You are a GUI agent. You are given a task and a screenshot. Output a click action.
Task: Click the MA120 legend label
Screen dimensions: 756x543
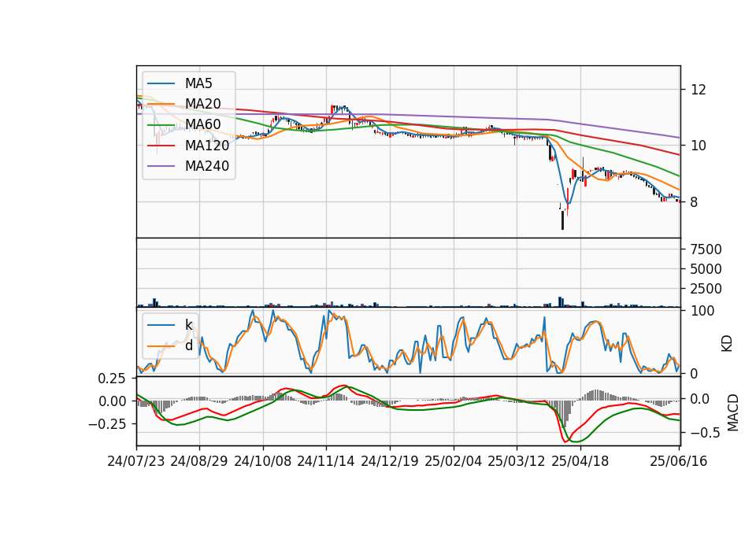click(207, 145)
